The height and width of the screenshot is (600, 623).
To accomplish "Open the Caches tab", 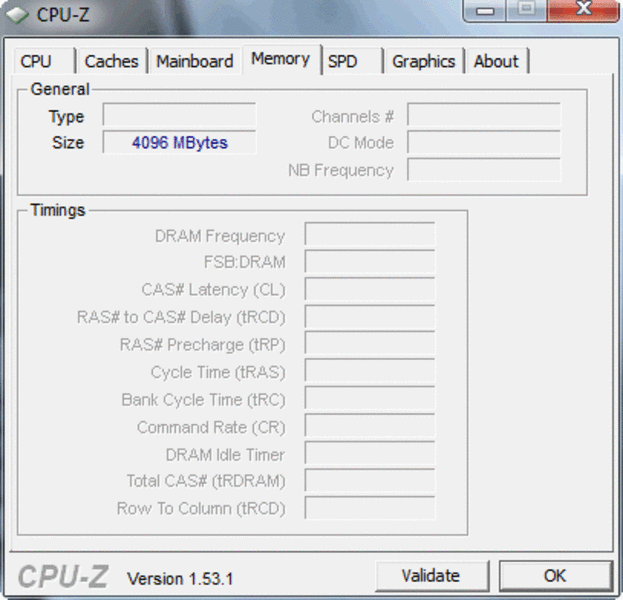I will [112, 61].
